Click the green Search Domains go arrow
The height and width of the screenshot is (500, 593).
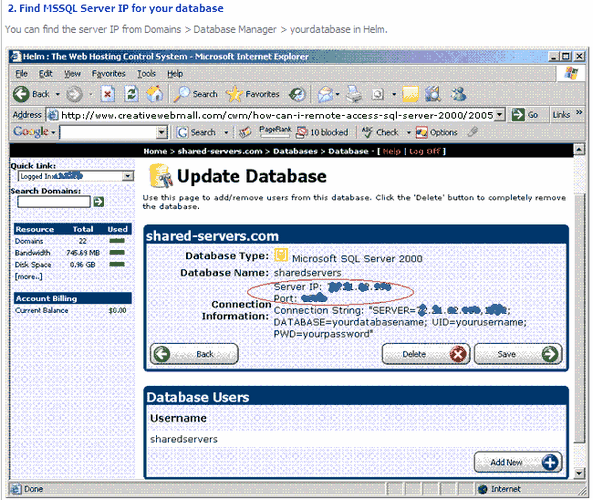(x=99, y=202)
